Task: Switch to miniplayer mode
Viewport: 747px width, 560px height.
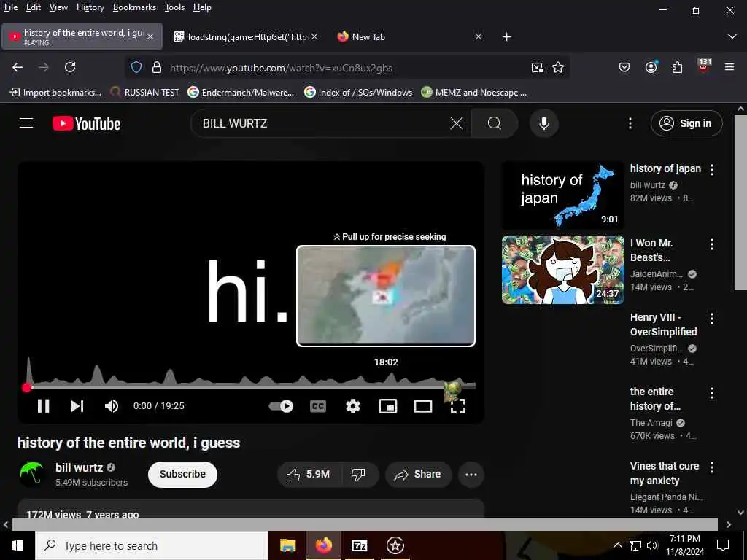Action: 388,406
